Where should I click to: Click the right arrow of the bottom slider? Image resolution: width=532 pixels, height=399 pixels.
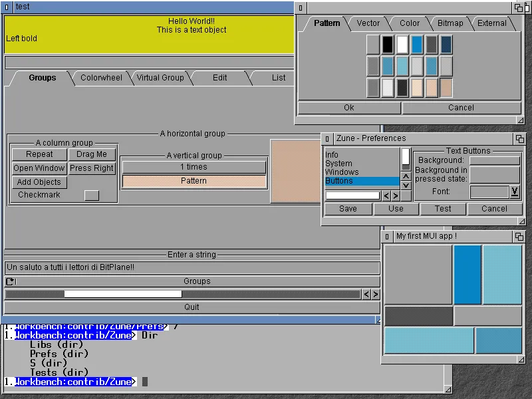[x=374, y=293]
